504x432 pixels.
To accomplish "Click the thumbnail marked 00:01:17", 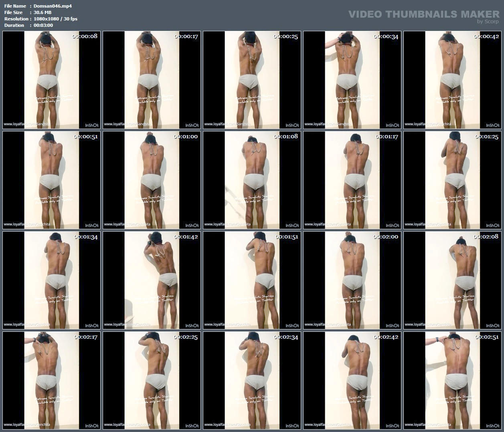I will [352, 180].
